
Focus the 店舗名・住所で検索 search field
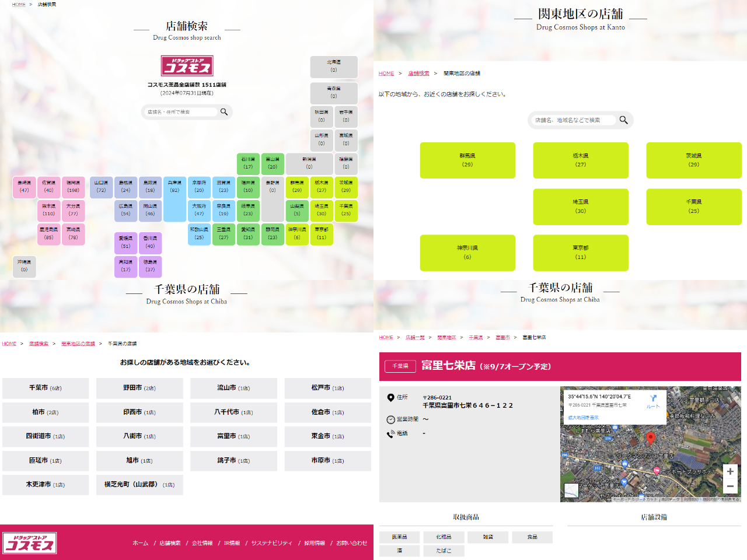pos(181,112)
